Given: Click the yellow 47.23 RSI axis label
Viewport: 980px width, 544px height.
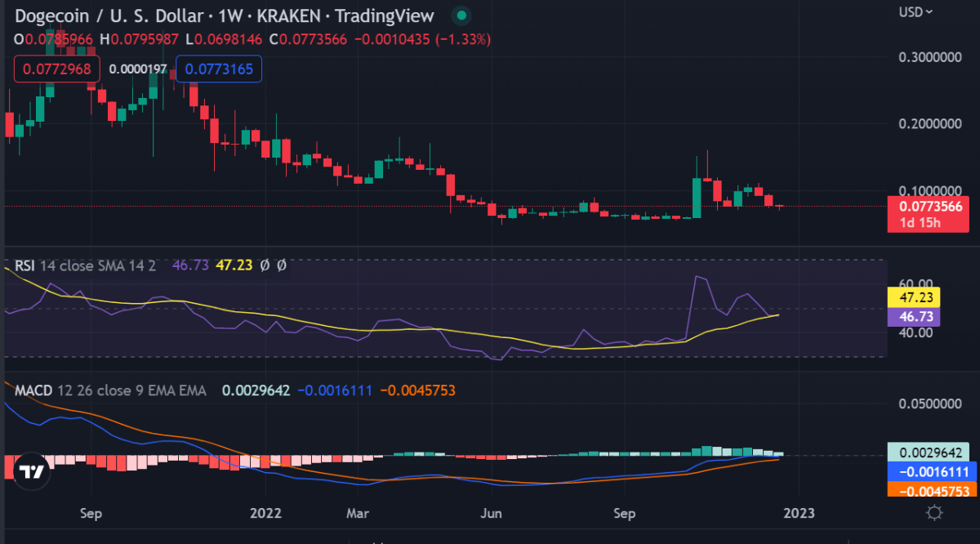Looking at the screenshot, I should (913, 297).
